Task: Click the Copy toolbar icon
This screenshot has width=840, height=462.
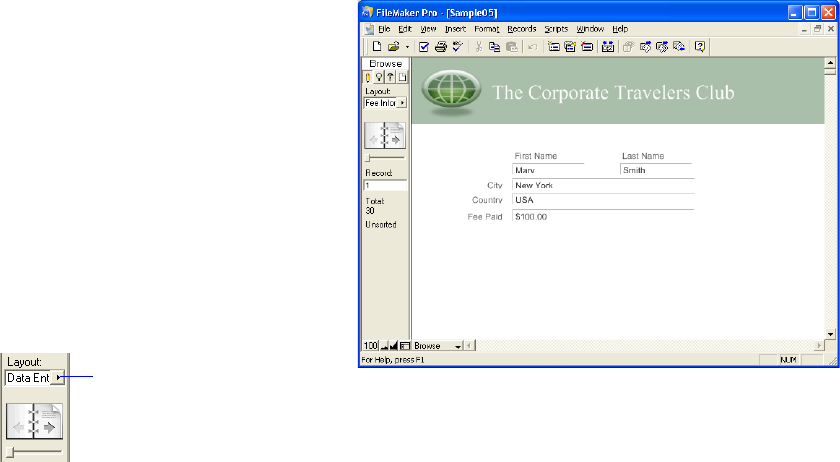Action: [494, 47]
